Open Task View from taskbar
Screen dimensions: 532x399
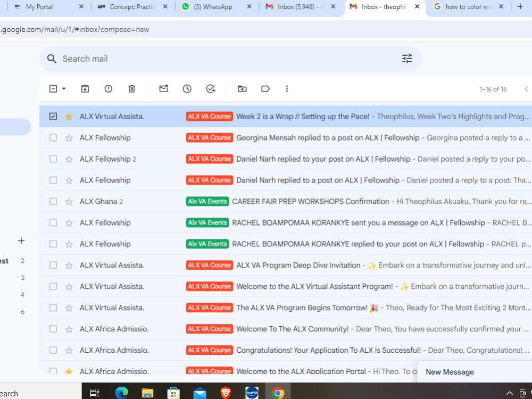click(94, 393)
